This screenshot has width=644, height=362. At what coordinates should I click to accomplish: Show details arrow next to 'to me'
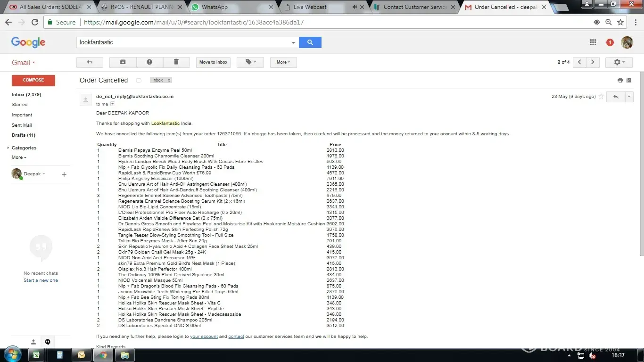coord(112,104)
